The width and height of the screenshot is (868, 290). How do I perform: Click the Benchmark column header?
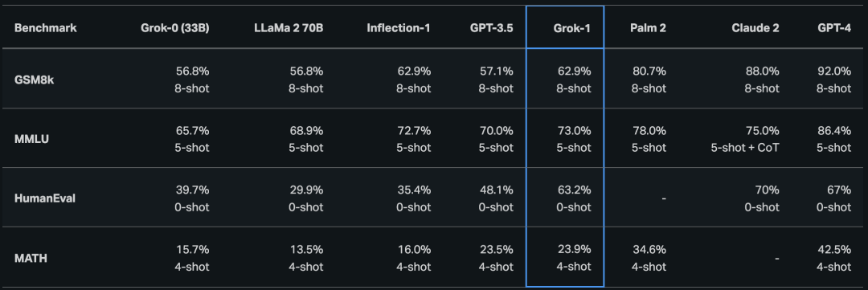pos(45,27)
